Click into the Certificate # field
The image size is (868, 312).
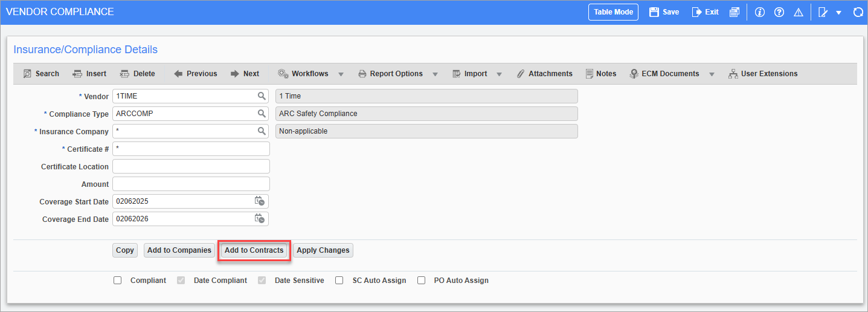point(191,149)
